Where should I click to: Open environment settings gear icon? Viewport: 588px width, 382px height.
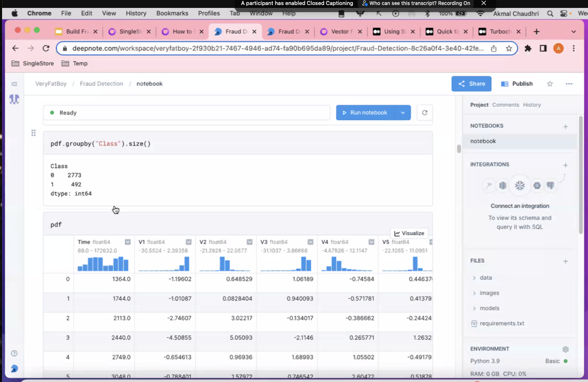tap(565, 349)
